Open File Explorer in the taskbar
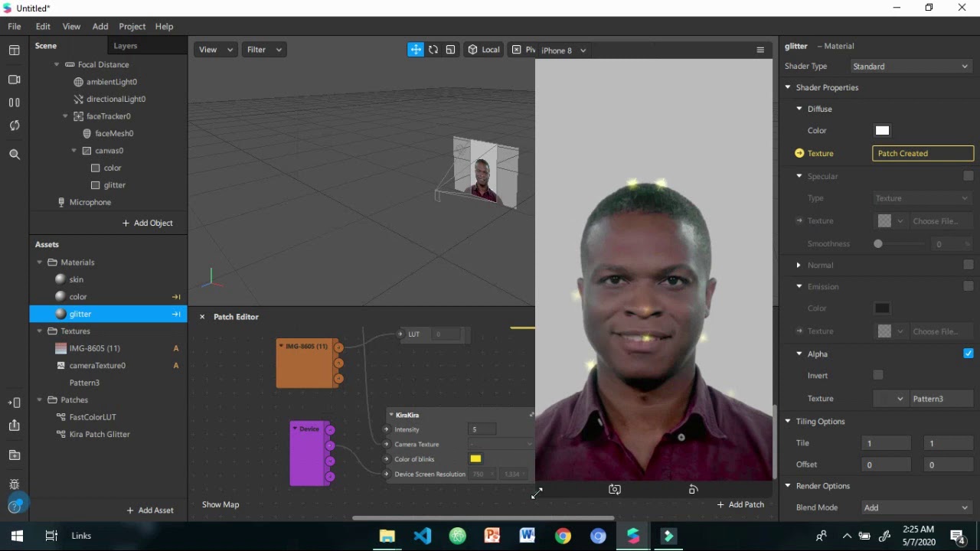 tap(387, 536)
